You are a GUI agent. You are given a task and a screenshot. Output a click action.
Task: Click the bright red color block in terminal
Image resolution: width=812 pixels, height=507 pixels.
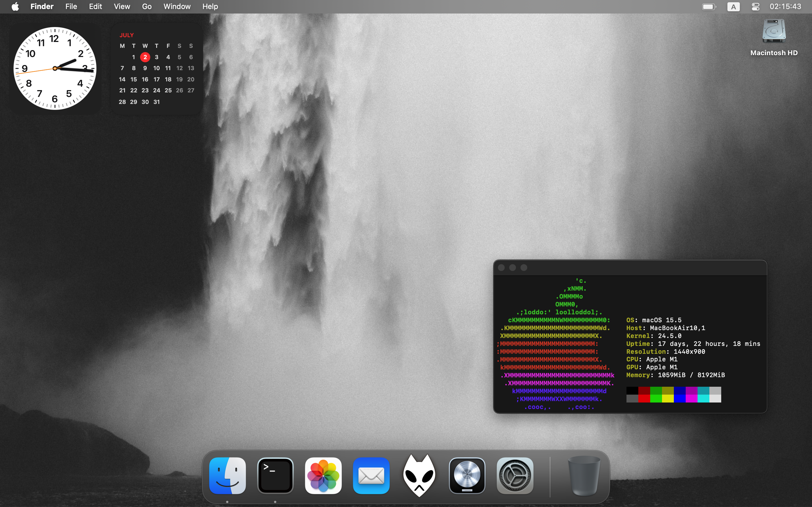(x=644, y=398)
